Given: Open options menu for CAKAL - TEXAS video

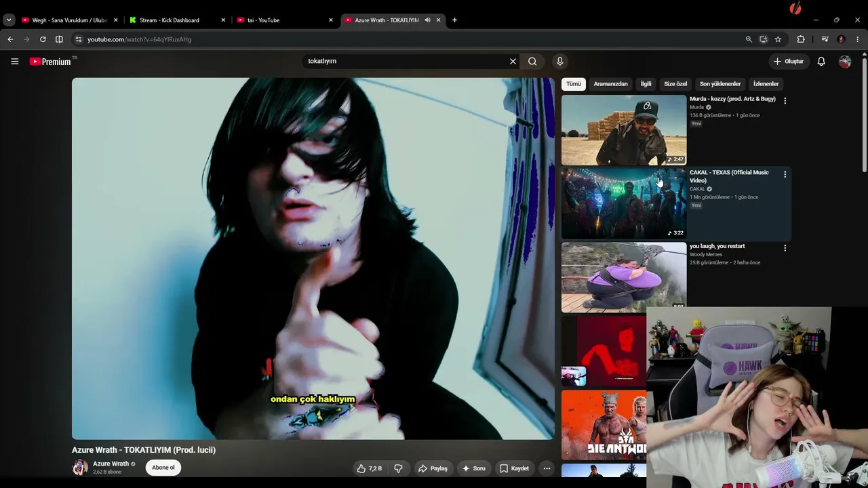Looking at the screenshot, I should click(x=785, y=175).
